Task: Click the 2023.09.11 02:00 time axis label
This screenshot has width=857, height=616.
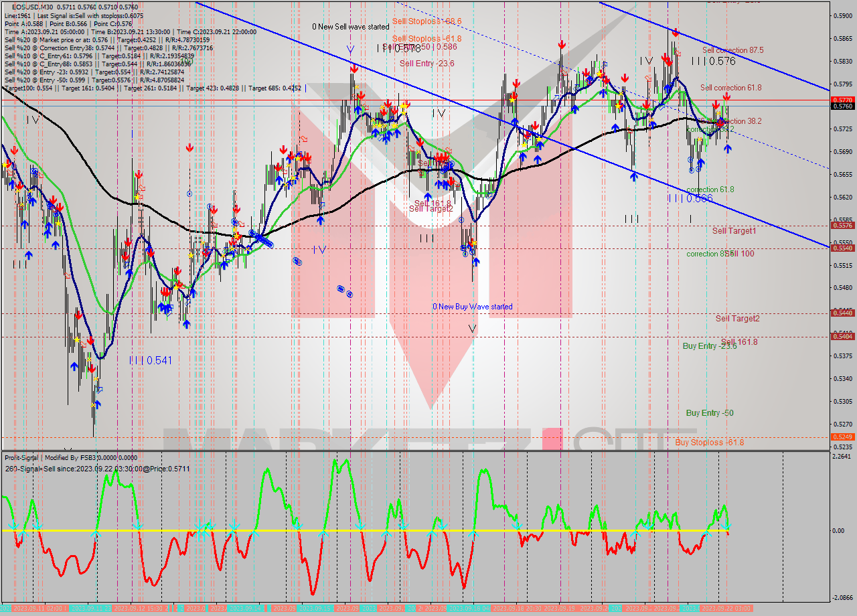Action: point(40,608)
